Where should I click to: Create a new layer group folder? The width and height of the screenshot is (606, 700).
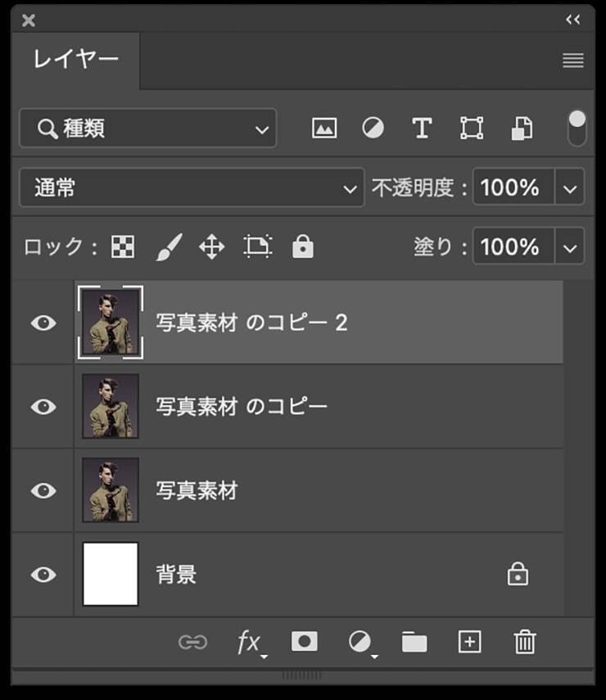coord(414,642)
